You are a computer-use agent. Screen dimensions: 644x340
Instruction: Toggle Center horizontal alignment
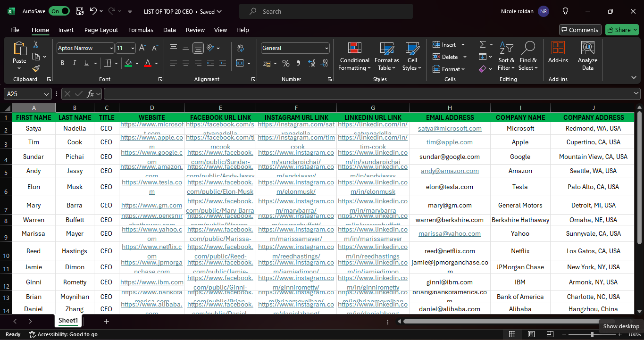click(186, 63)
